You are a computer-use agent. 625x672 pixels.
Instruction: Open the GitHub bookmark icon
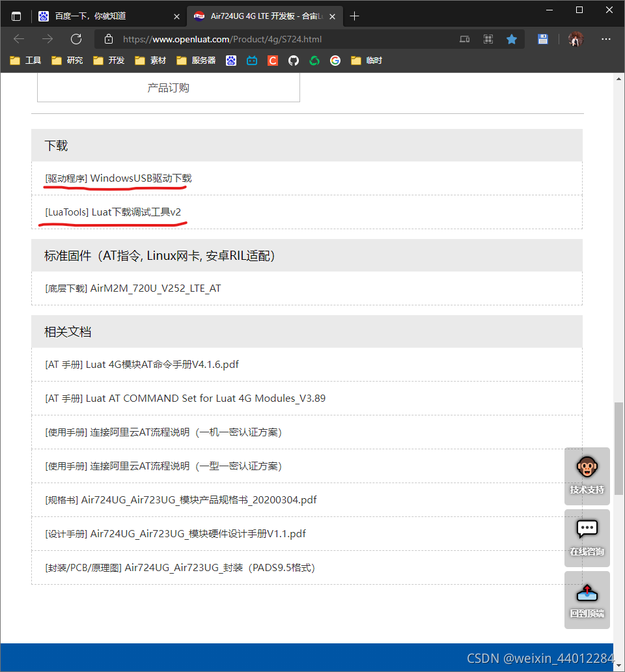click(294, 61)
